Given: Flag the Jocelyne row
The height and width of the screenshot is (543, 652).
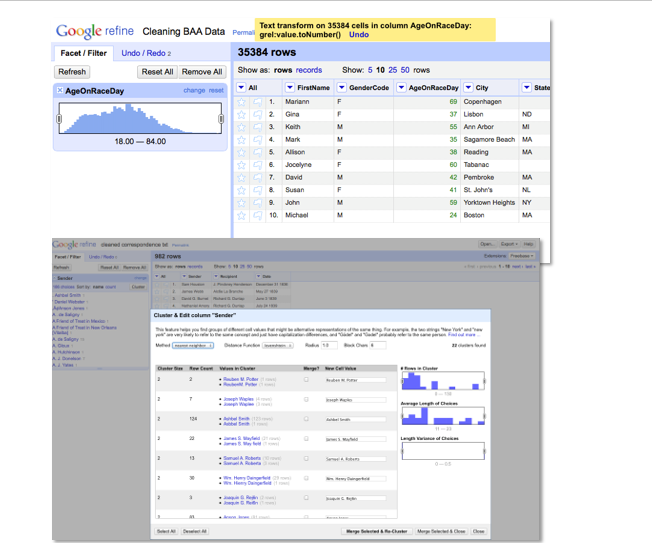Looking at the screenshot, I should [258, 165].
